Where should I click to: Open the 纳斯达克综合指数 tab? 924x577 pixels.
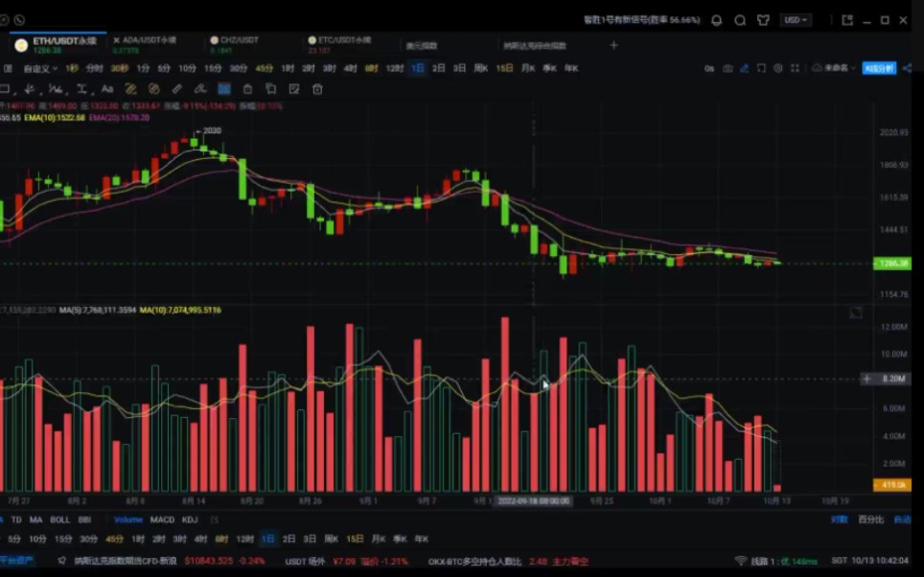tap(535, 45)
